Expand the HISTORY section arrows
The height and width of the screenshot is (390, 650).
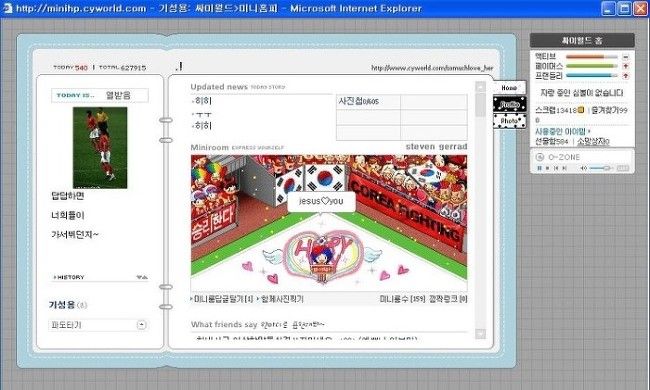(142, 277)
